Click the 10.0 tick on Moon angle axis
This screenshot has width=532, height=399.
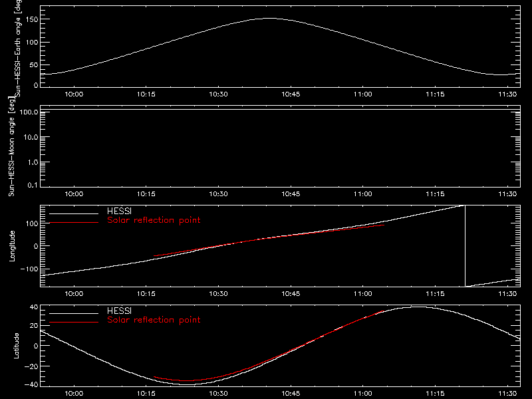click(31, 138)
